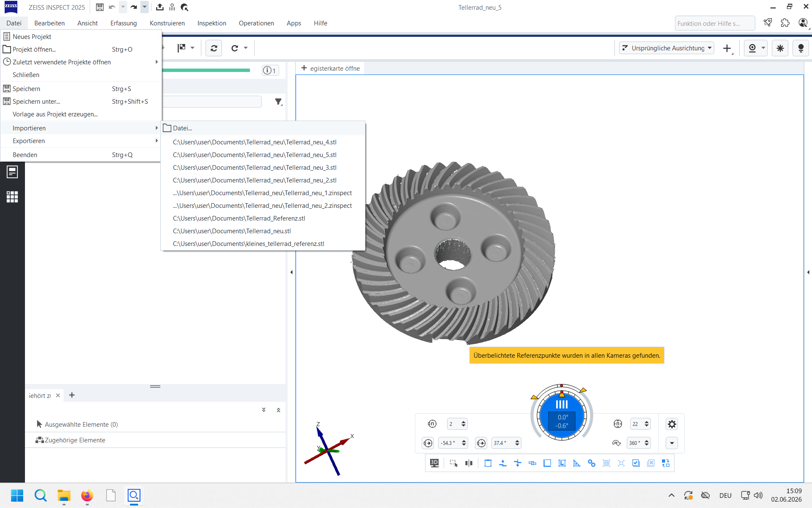Click the blue rotary table dial center
This screenshot has height=508, width=812.
562,417
